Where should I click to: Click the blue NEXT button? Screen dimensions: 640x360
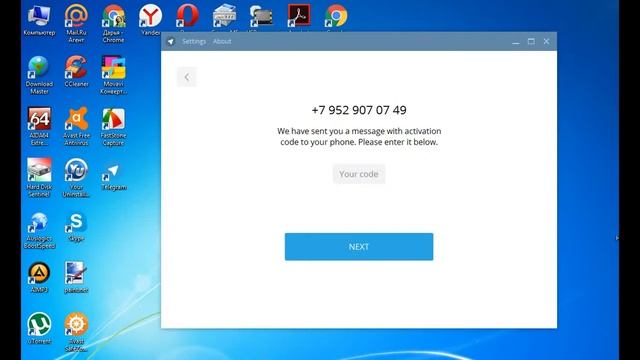pos(359,247)
